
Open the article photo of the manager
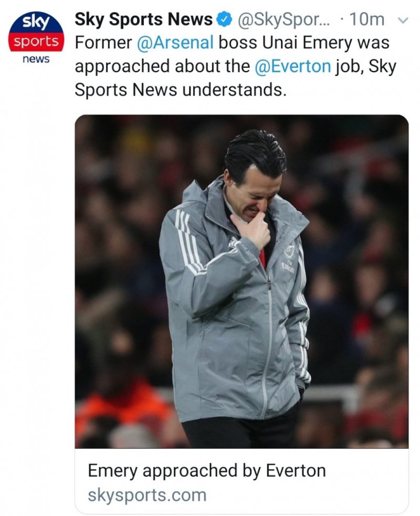pyautogui.click(x=241, y=281)
